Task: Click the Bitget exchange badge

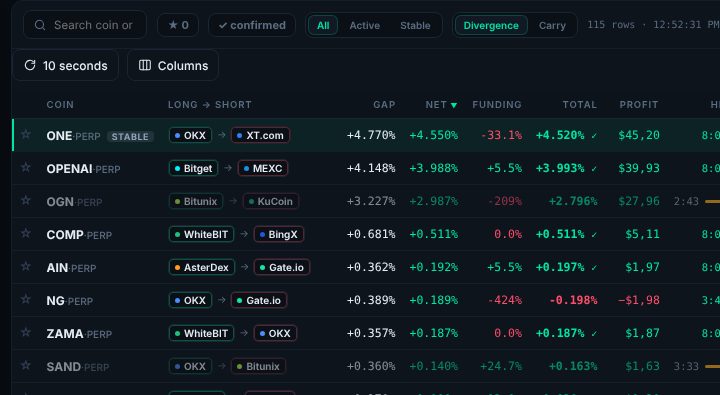Action: click(193, 168)
